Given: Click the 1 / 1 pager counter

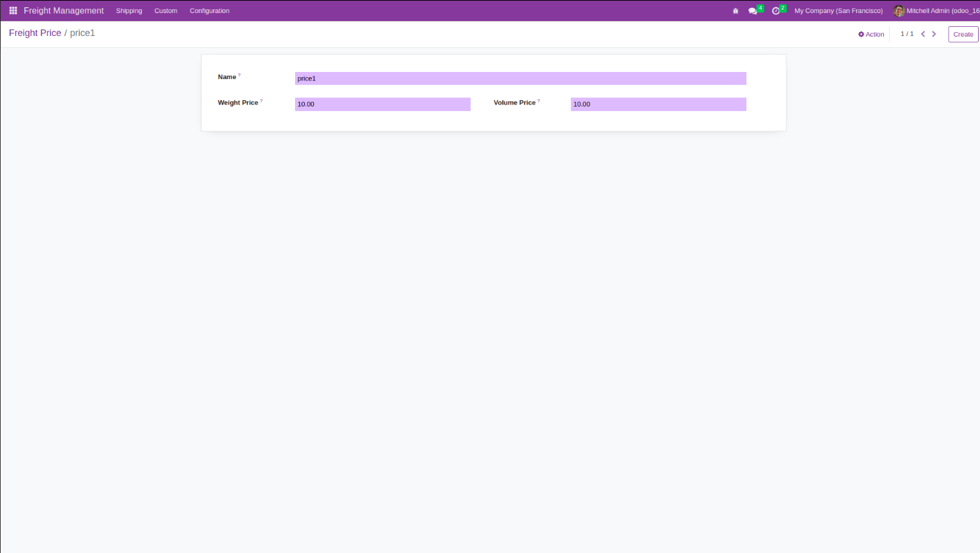Looking at the screenshot, I should tap(907, 34).
